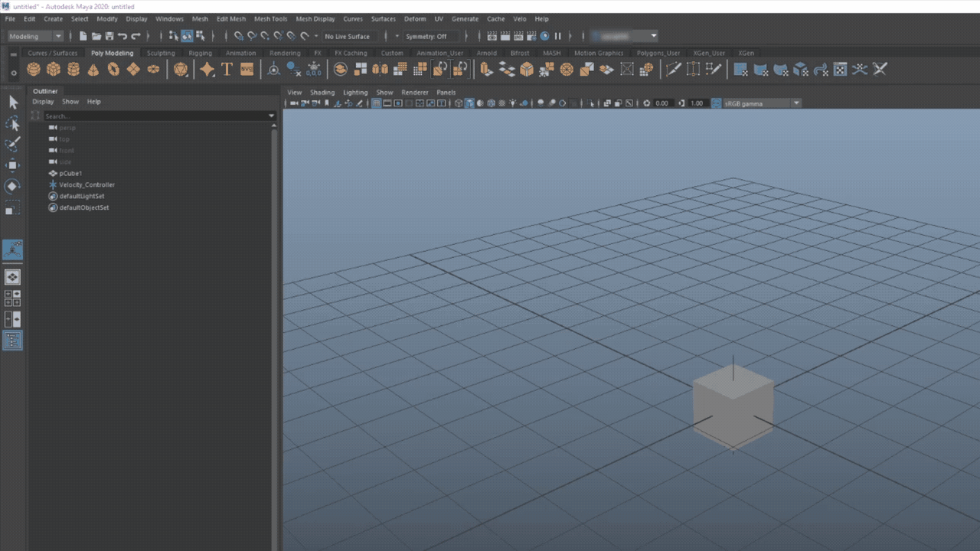
Task: Select the Move tool in toolbox
Action: click(13, 165)
